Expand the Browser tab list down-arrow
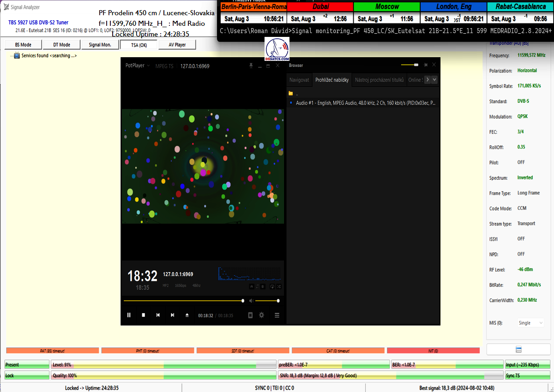554x392 pixels. point(434,80)
